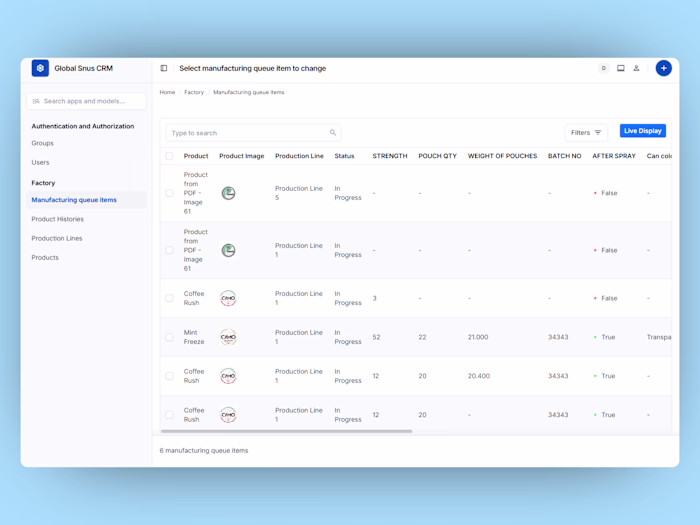Viewport: 700px width, 525px height.
Task: Click the 20.400 weight value
Action: tap(479, 376)
